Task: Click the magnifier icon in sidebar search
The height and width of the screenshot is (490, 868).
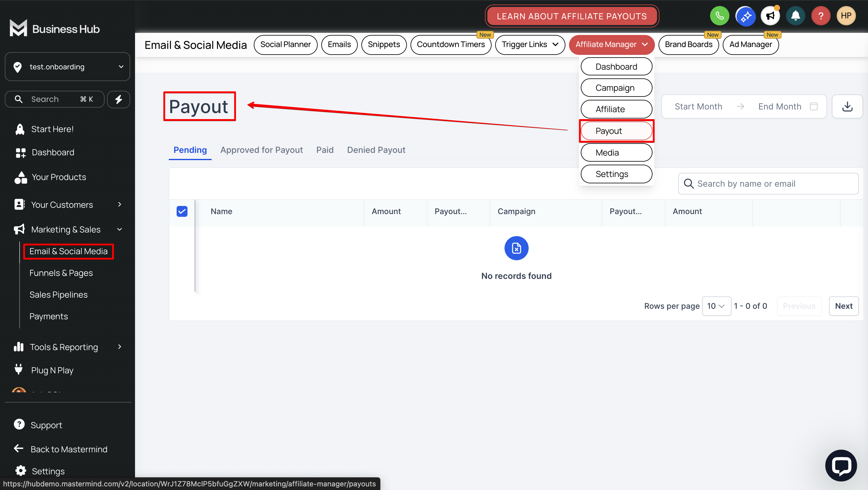Action: tap(19, 99)
